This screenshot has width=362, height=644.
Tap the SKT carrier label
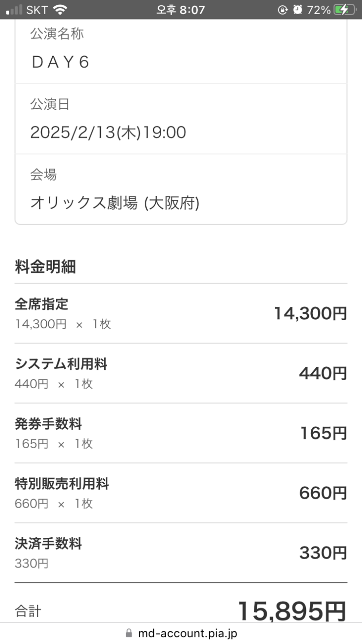(37, 10)
